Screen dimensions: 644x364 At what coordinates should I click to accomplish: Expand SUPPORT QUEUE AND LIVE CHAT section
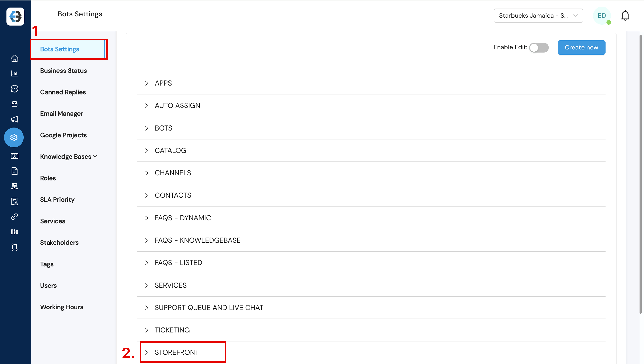pos(371,308)
